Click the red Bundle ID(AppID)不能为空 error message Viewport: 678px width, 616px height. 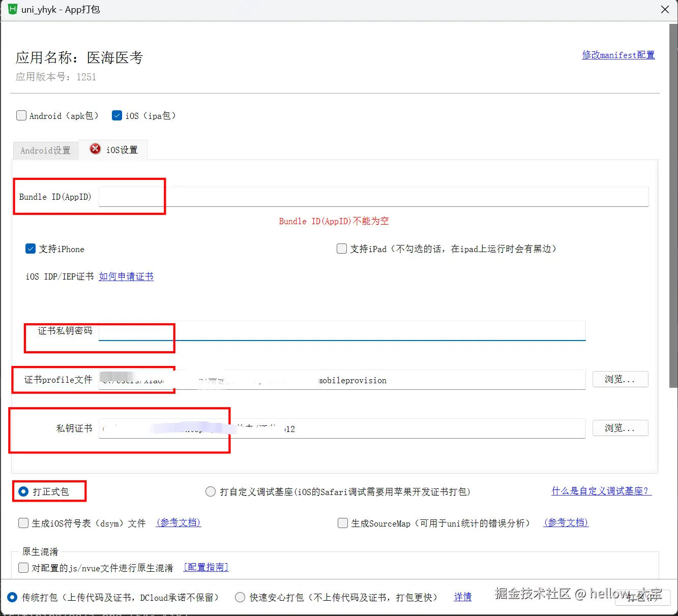[334, 221]
